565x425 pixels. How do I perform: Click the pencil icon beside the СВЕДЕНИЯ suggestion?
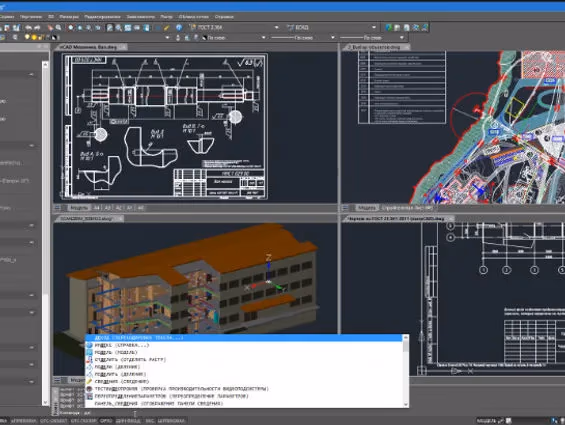[x=89, y=381]
